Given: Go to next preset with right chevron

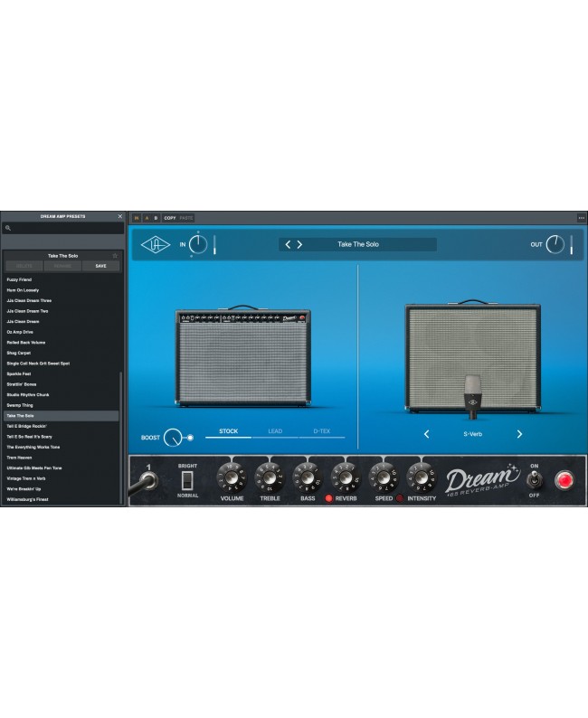Looking at the screenshot, I should [x=299, y=244].
